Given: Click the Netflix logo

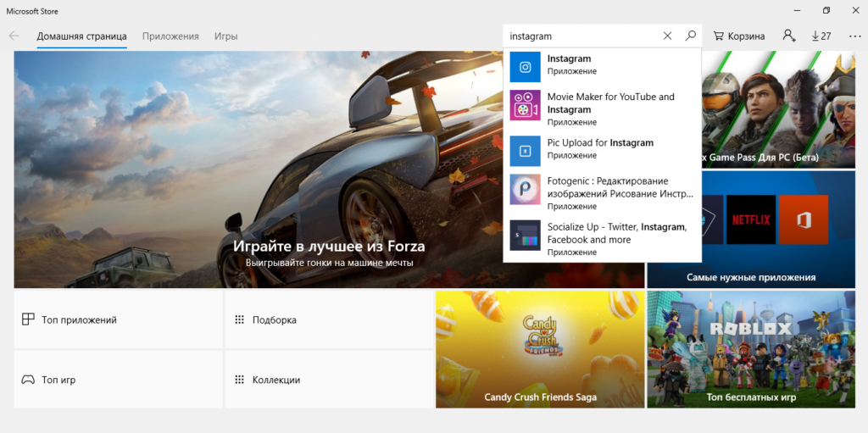Looking at the screenshot, I should tap(751, 219).
